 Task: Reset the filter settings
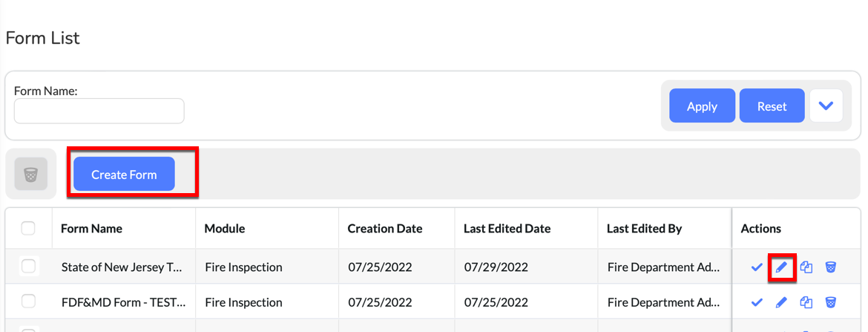coord(772,106)
